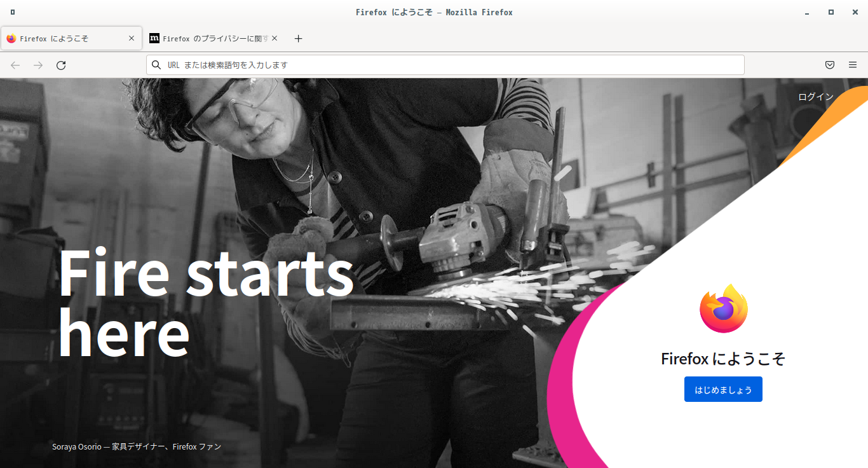
Task: Click the はじめましょう button
Action: 723,389
